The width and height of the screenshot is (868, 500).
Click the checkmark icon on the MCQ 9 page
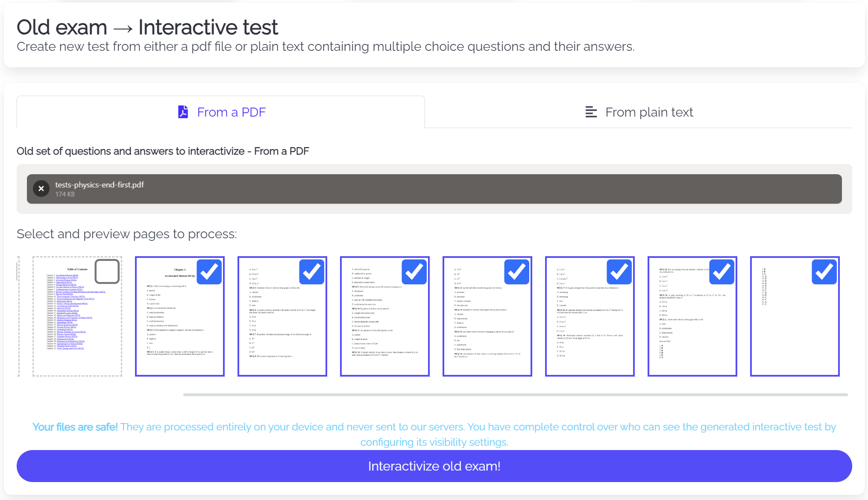[x=414, y=272]
